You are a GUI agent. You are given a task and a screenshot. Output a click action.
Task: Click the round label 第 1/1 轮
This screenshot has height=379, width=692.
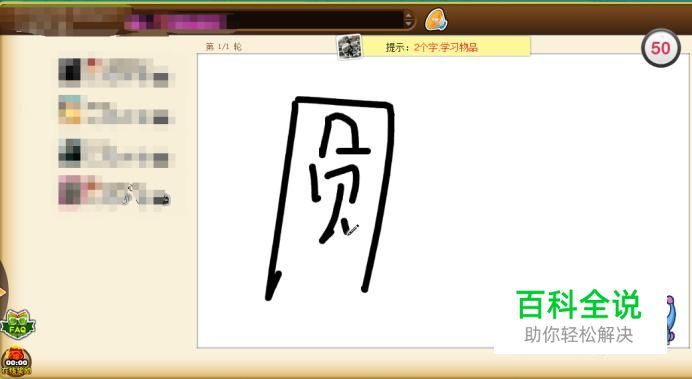click(224, 47)
